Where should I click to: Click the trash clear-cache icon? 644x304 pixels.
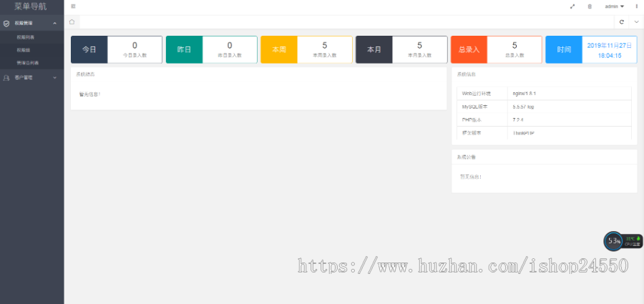tap(590, 6)
